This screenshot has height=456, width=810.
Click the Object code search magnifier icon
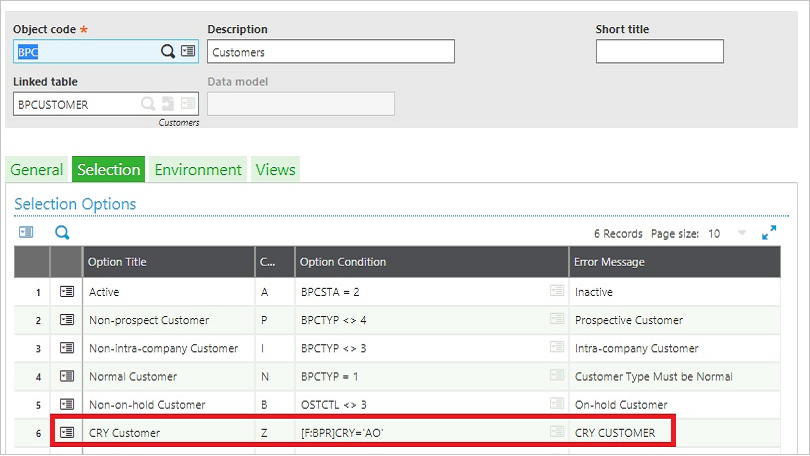[x=168, y=51]
